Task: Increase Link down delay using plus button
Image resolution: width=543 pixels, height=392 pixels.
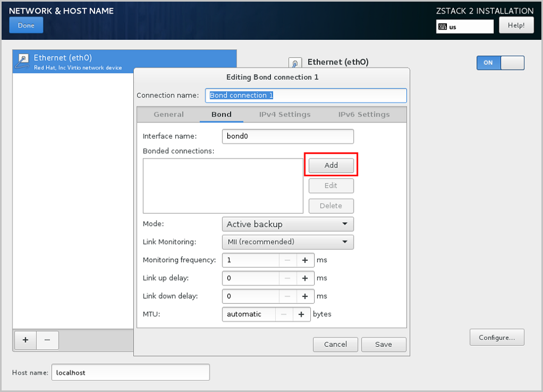Action: click(304, 296)
